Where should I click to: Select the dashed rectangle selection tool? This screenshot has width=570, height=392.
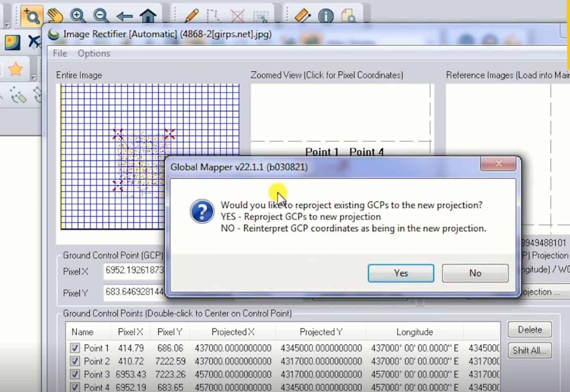tap(261, 16)
